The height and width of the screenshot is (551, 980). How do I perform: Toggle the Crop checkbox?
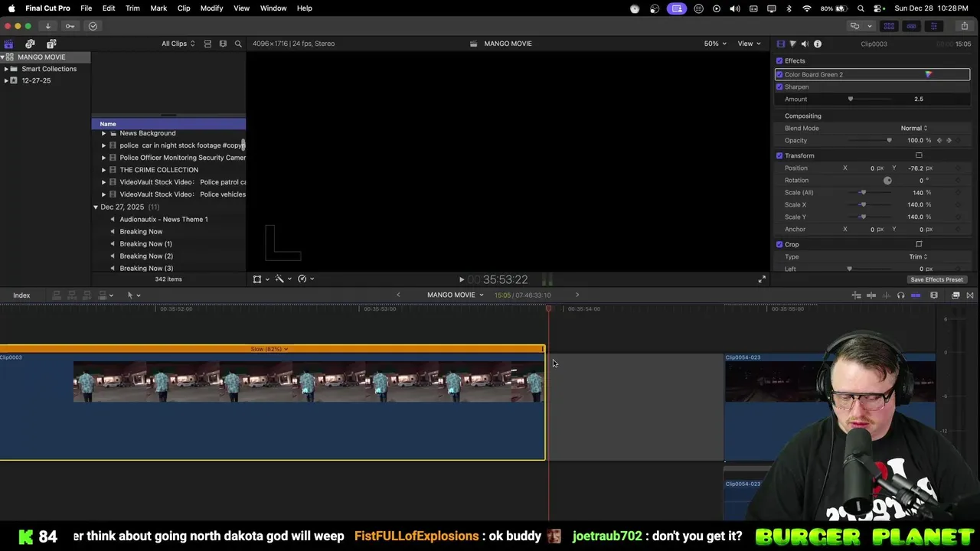[779, 244]
